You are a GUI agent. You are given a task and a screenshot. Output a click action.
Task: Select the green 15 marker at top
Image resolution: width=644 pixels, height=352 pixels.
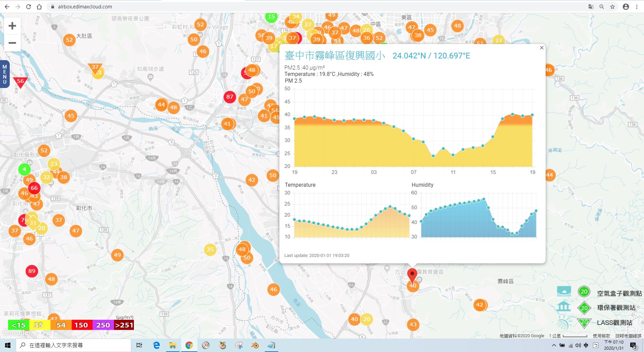[x=271, y=17]
